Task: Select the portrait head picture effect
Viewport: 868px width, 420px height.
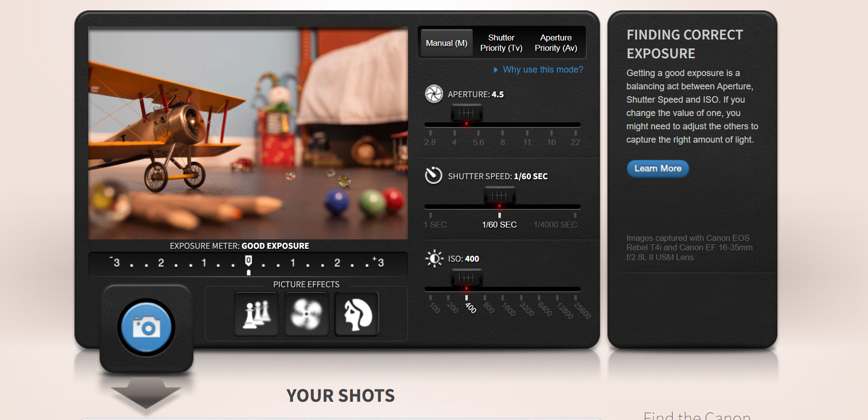Action: 357,314
